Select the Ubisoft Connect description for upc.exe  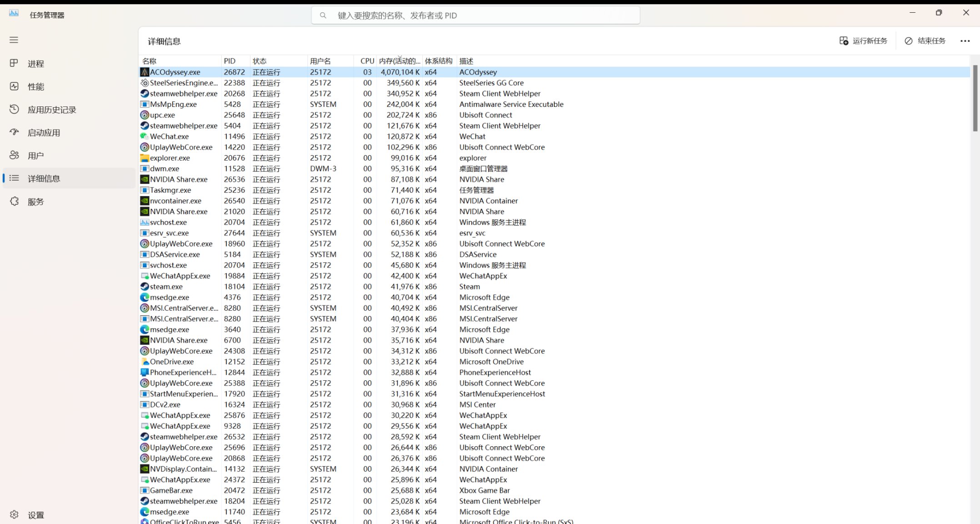pyautogui.click(x=485, y=115)
